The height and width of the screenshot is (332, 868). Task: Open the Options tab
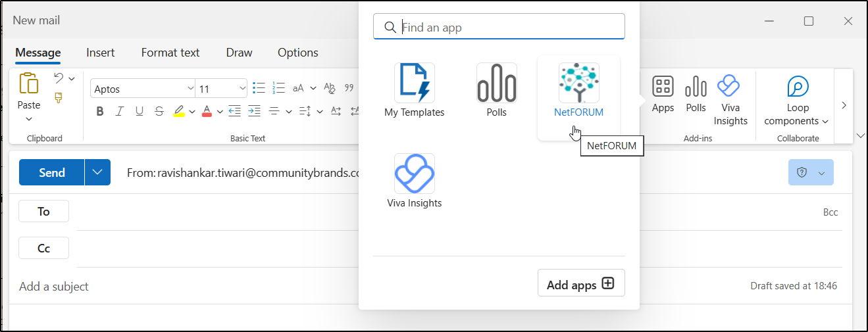pos(298,53)
